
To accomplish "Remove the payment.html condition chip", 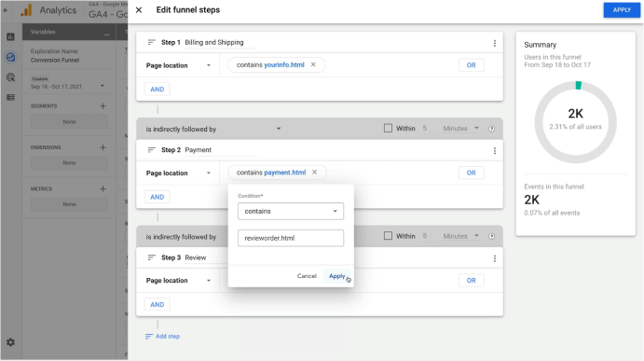I will (x=315, y=173).
